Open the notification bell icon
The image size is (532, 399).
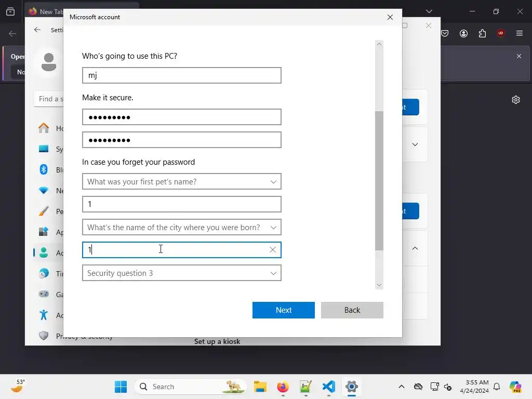497,387
